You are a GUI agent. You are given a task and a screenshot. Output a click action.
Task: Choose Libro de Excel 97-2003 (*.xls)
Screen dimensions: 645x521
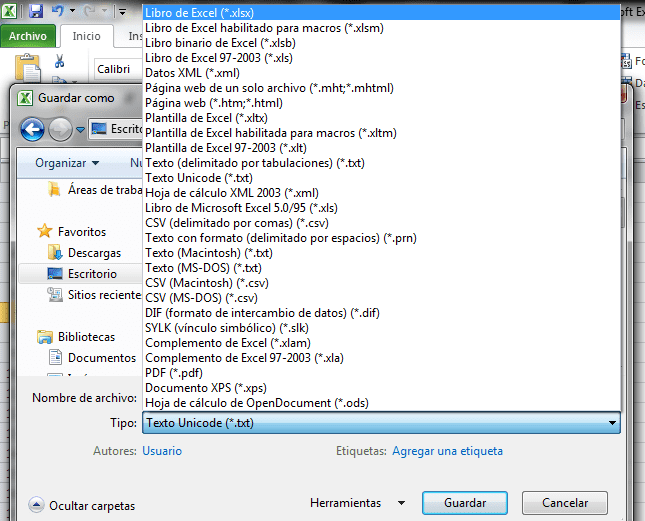pos(381,58)
